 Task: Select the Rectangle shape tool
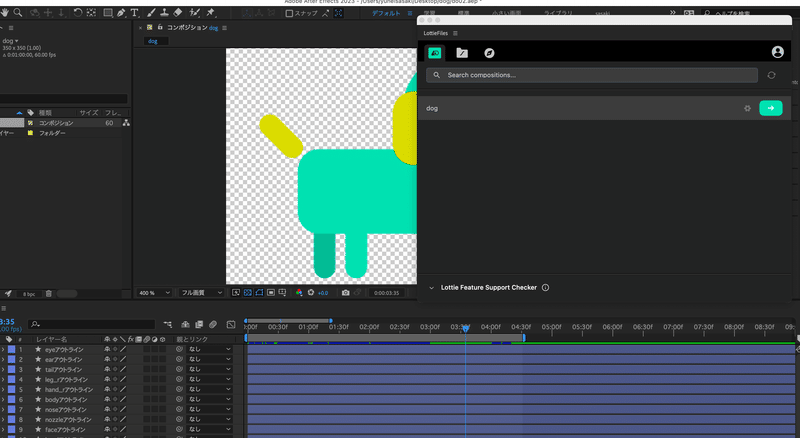pyautogui.click(x=108, y=12)
